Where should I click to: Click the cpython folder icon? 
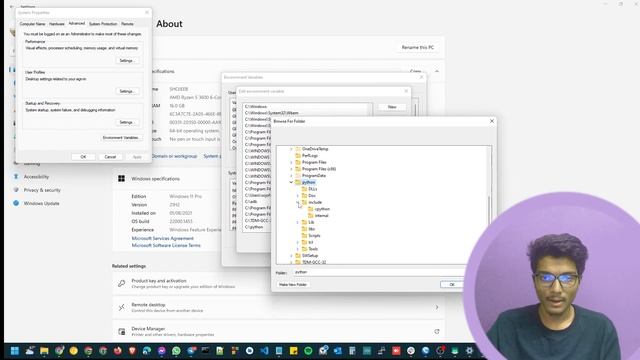[x=311, y=209]
